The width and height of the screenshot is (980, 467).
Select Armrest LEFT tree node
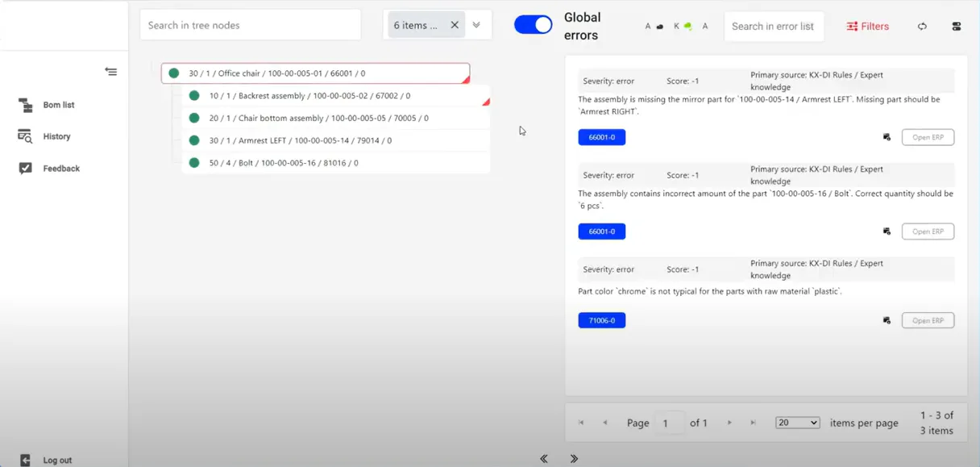pyautogui.click(x=335, y=140)
